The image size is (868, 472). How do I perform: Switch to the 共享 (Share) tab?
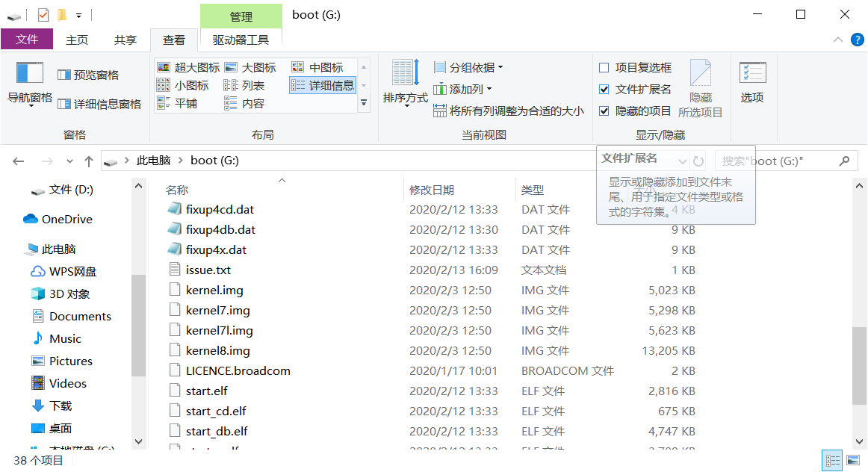pos(125,40)
